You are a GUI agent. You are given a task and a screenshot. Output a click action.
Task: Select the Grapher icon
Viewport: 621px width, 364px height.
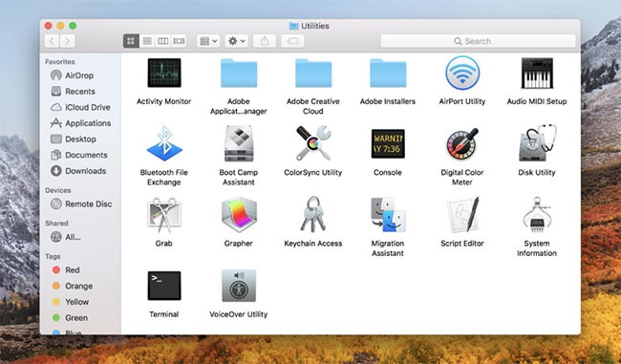239,214
